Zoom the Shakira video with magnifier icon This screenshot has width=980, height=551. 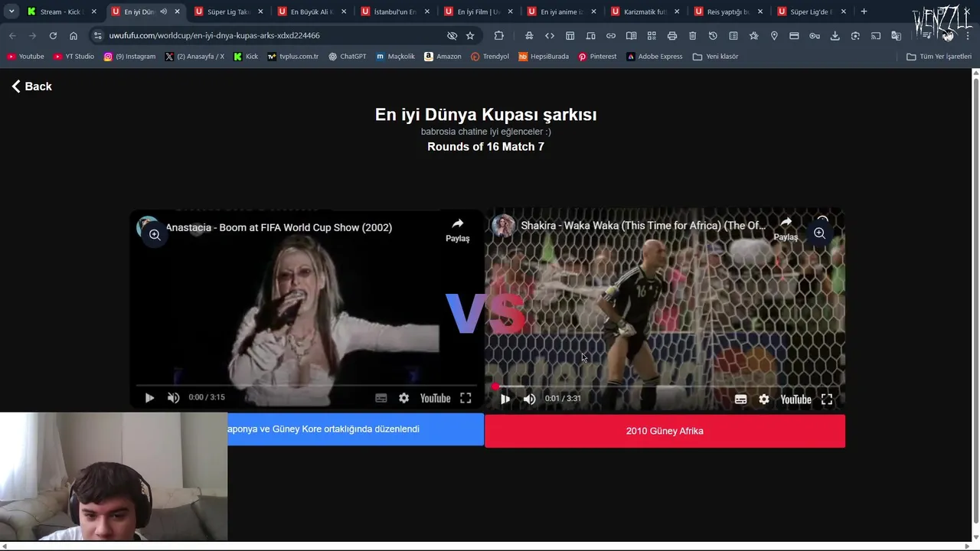point(819,233)
